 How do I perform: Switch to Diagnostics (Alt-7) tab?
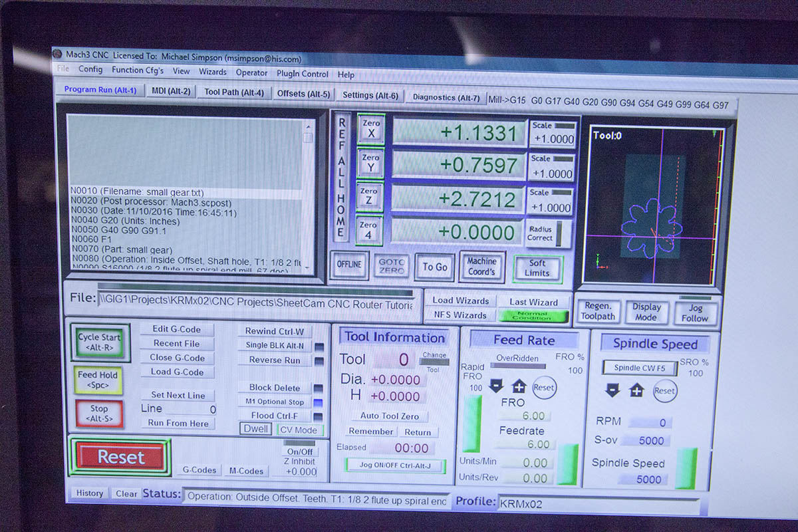[446, 97]
